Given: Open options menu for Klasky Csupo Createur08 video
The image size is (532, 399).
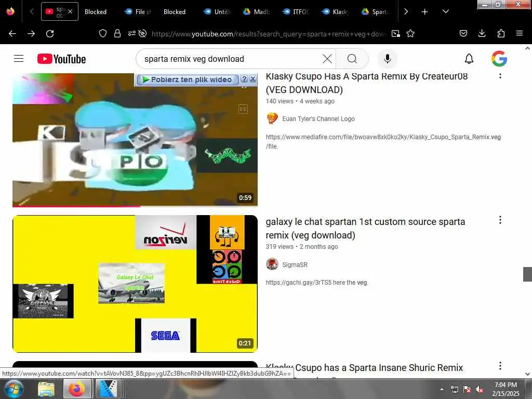Looking at the screenshot, I should (500, 75).
